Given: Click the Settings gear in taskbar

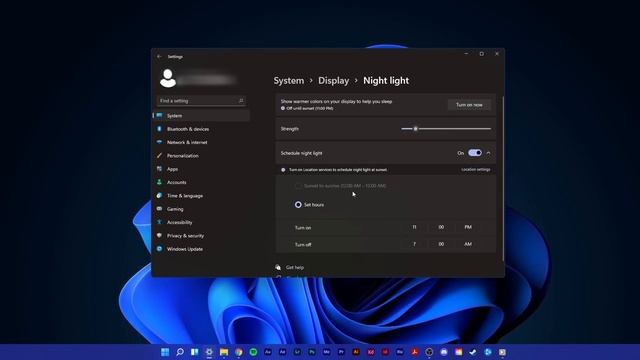Looking at the screenshot, I should [209, 352].
